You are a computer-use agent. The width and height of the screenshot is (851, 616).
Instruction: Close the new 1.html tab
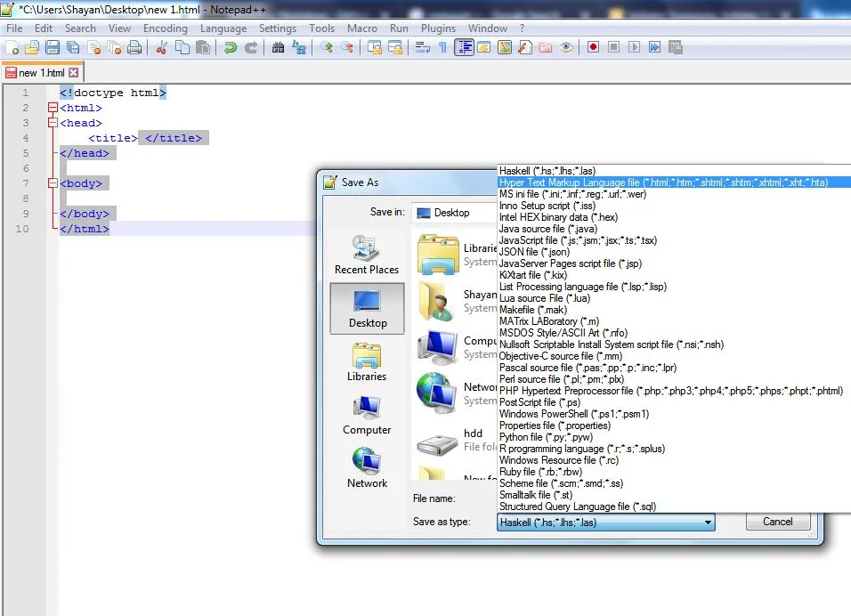74,73
